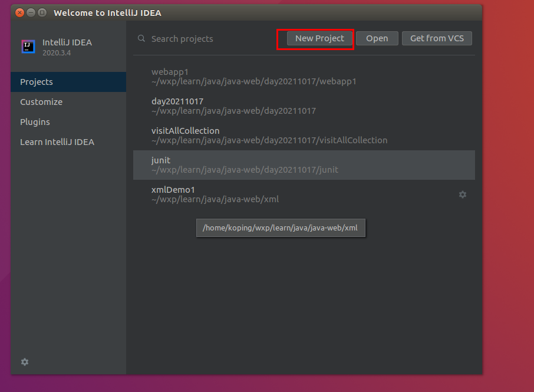Click the New Project button
Viewport: 534px width, 392px height.
coord(319,38)
